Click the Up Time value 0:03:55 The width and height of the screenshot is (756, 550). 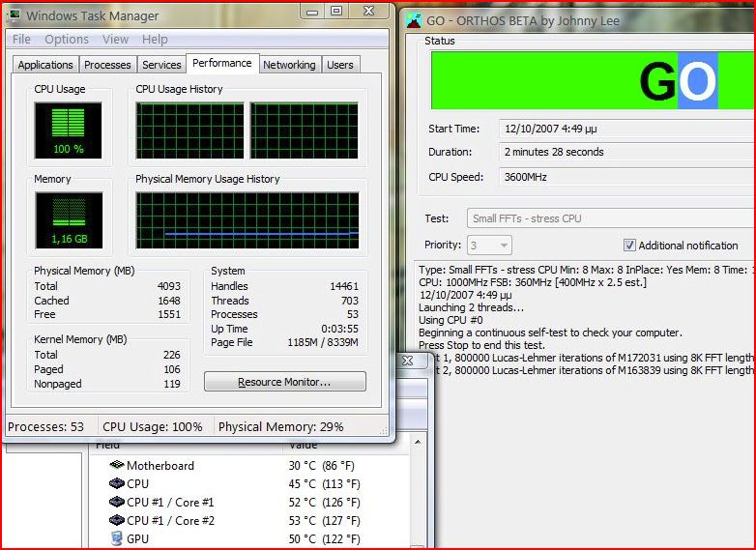[x=340, y=329]
